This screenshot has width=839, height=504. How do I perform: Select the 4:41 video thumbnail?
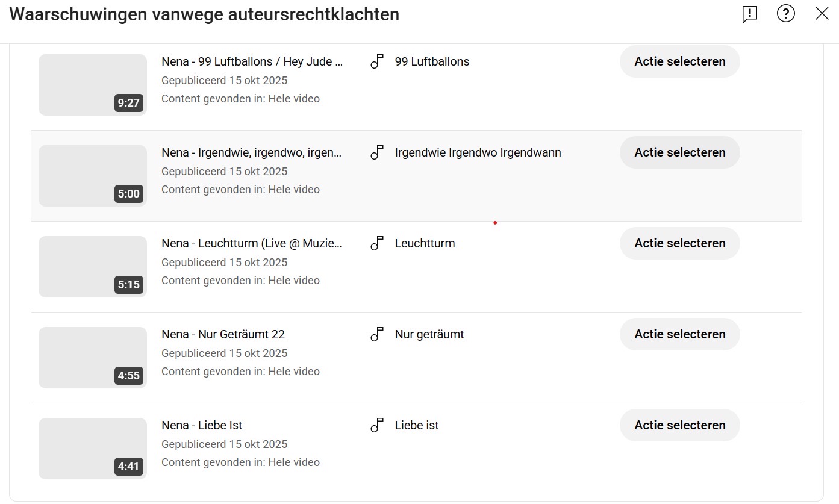click(93, 449)
